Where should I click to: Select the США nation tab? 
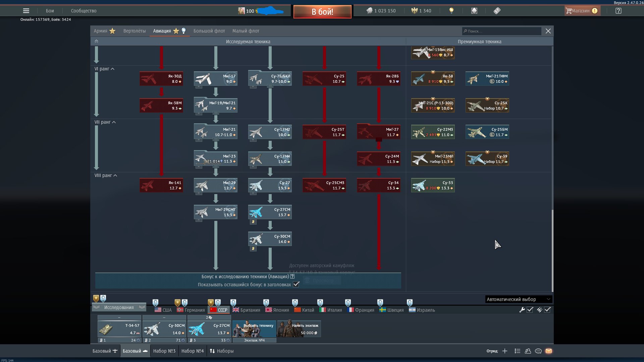tap(163, 310)
